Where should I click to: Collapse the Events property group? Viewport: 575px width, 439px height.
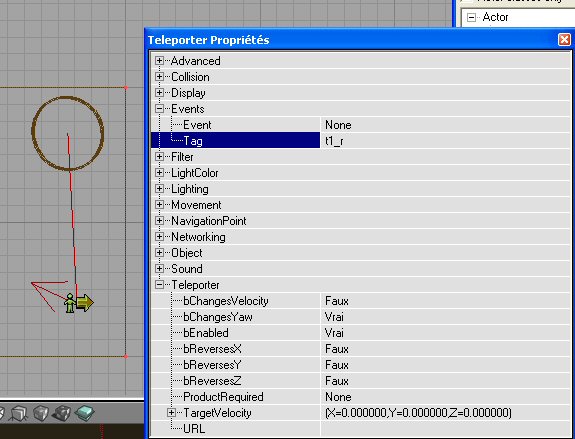[x=159, y=109]
